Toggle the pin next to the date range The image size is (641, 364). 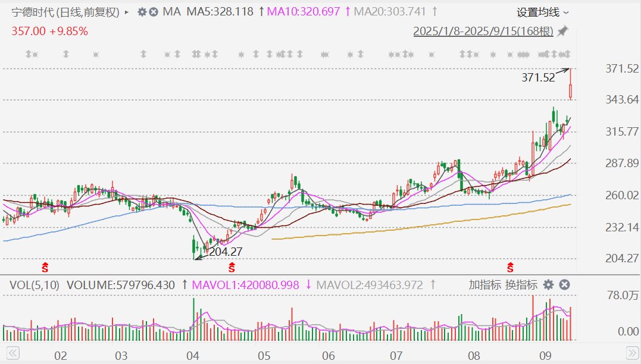(x=562, y=31)
